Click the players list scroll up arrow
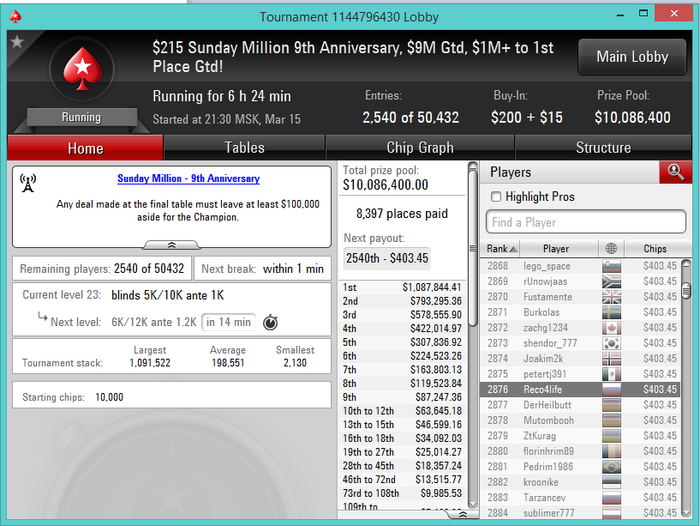Image resolution: width=700 pixels, height=526 pixels. pyautogui.click(x=686, y=263)
